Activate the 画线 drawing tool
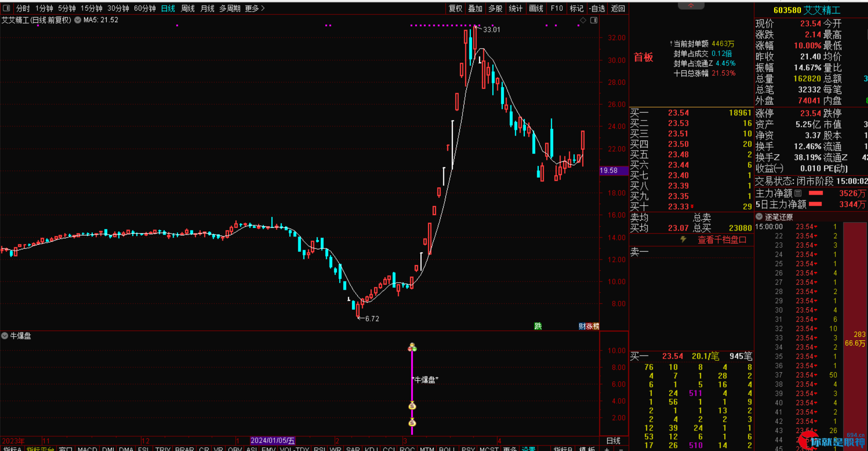Screen dimensions: 868x451 point(536,8)
